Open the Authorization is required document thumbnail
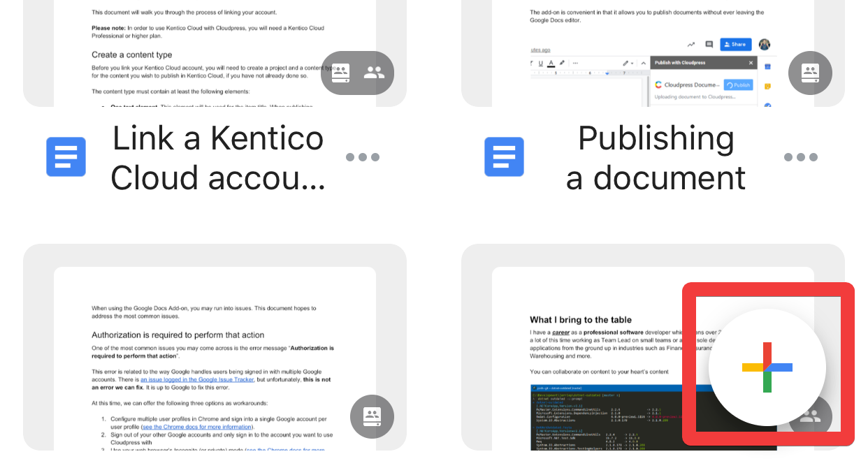868x468 pixels. tap(215, 347)
